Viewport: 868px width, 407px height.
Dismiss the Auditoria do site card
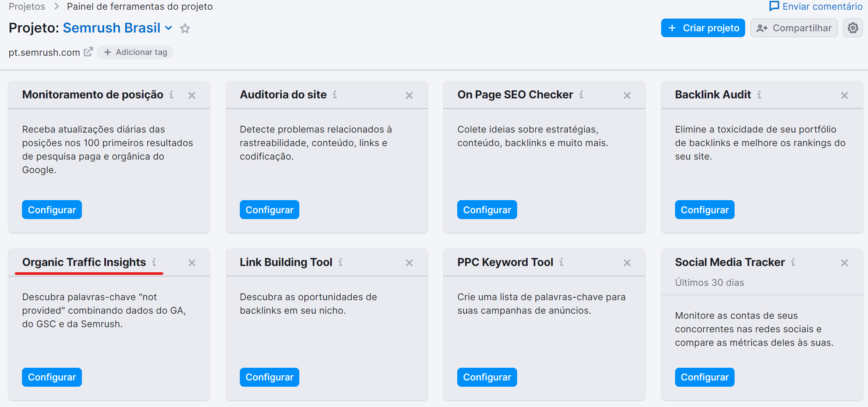(x=409, y=95)
